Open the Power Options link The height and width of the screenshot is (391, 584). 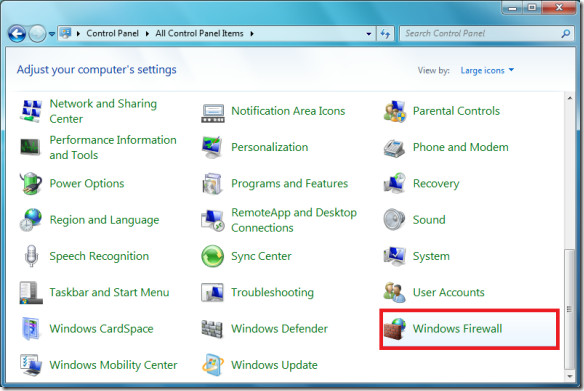[x=87, y=184]
